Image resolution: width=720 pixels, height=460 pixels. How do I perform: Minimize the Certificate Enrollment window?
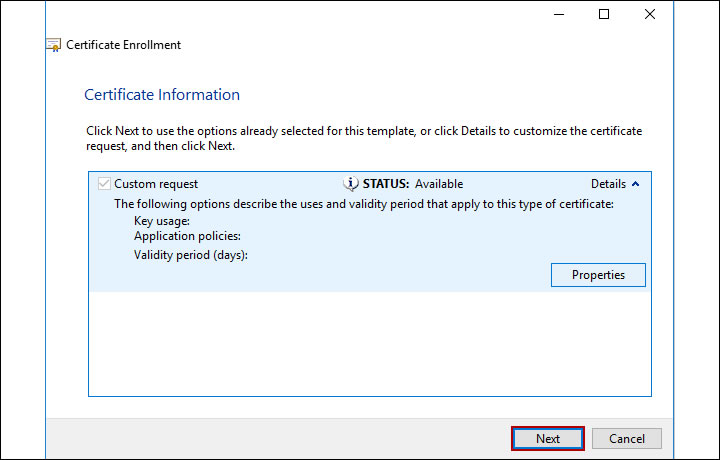tap(558, 15)
